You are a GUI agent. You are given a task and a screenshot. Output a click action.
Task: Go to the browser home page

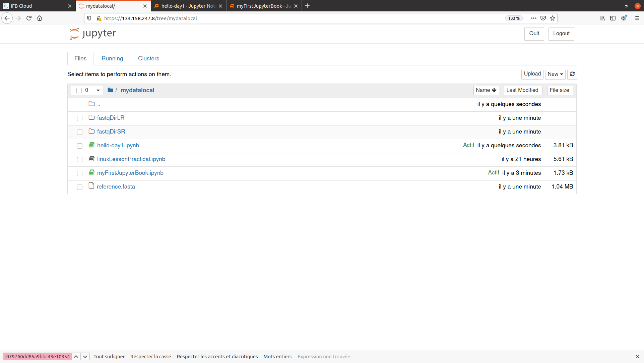coord(40,18)
